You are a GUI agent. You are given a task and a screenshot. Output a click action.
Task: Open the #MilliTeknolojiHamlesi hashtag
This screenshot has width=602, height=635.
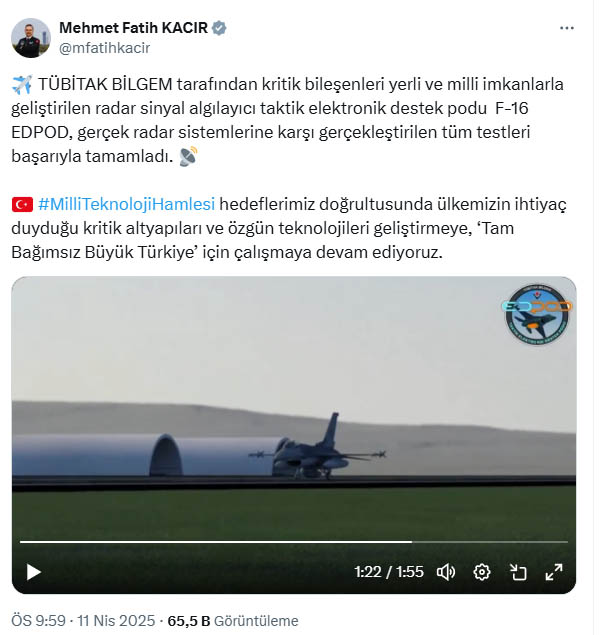[x=126, y=204]
